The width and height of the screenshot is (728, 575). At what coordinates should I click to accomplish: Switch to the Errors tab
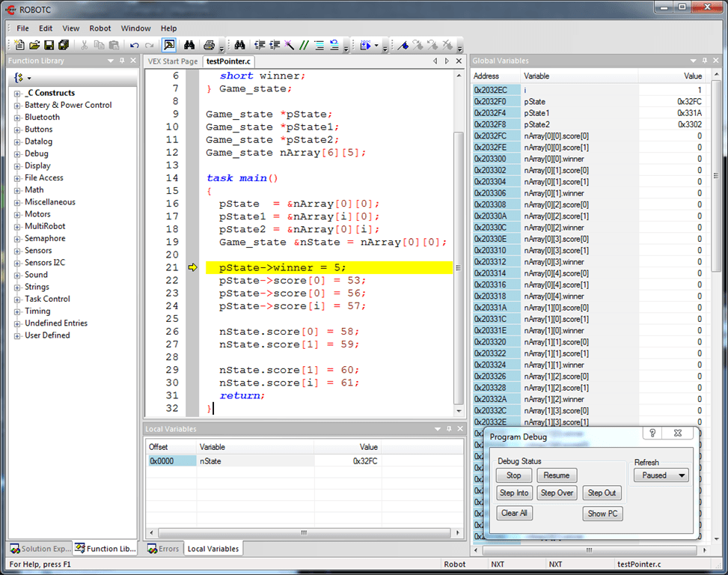point(163,549)
